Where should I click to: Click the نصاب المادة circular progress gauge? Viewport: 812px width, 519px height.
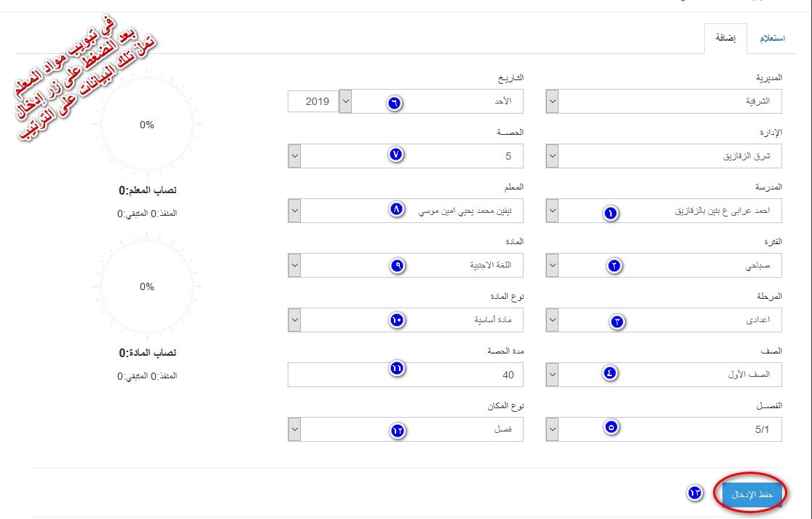tap(147, 286)
